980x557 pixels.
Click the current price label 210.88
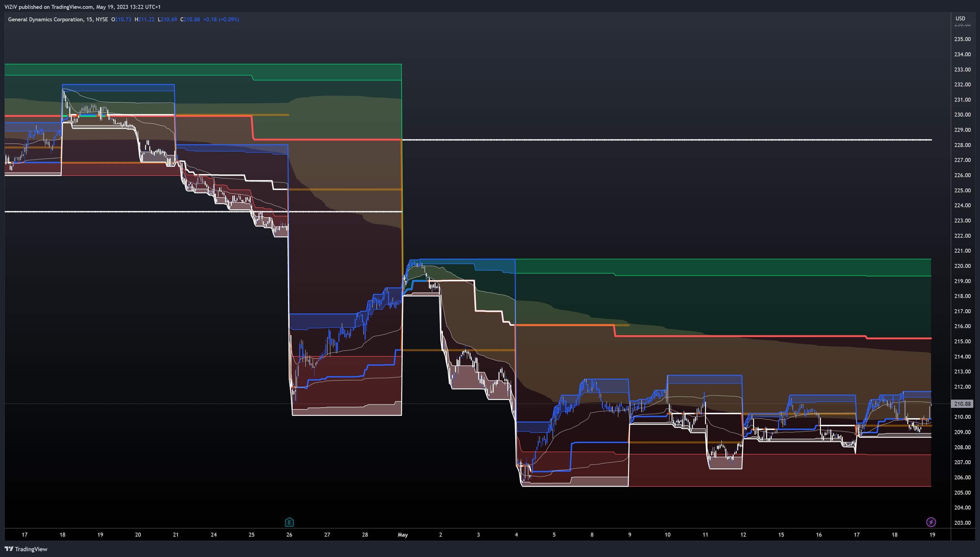coord(962,404)
